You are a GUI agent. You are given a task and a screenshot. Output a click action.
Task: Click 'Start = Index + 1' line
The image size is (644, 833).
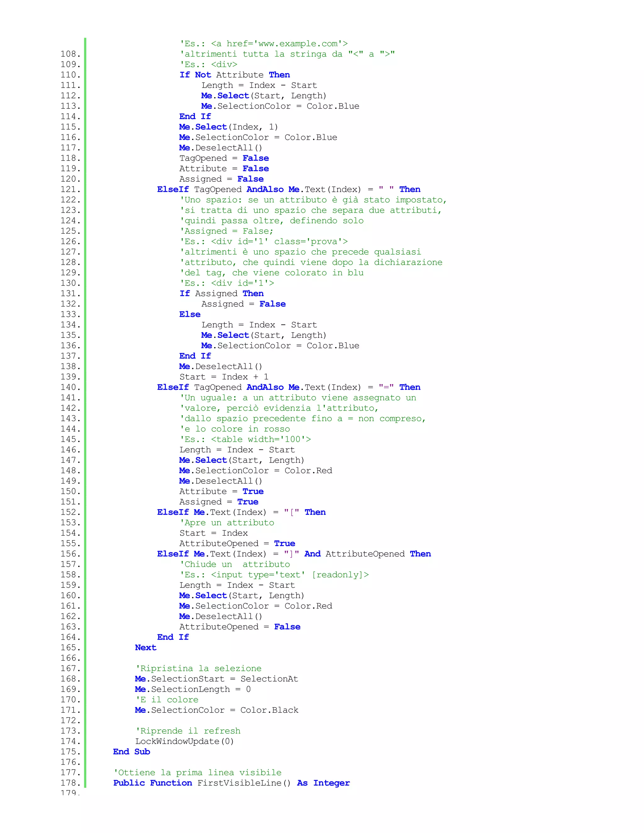(x=224, y=377)
